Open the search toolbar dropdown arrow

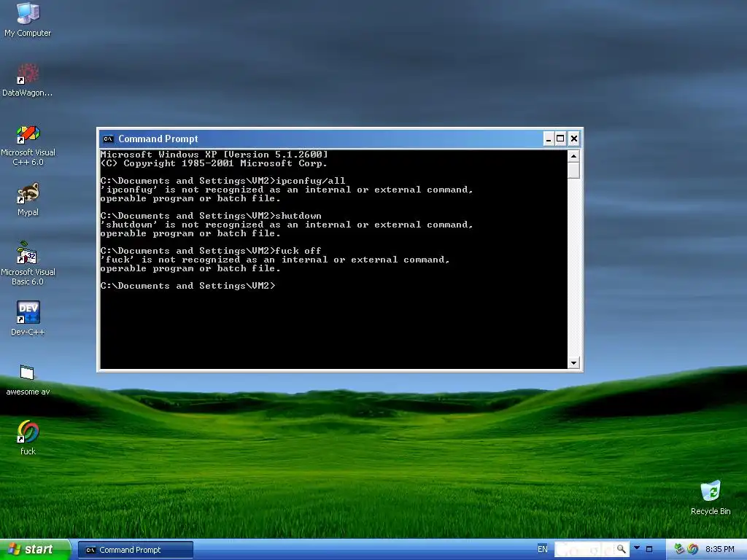coord(637,548)
